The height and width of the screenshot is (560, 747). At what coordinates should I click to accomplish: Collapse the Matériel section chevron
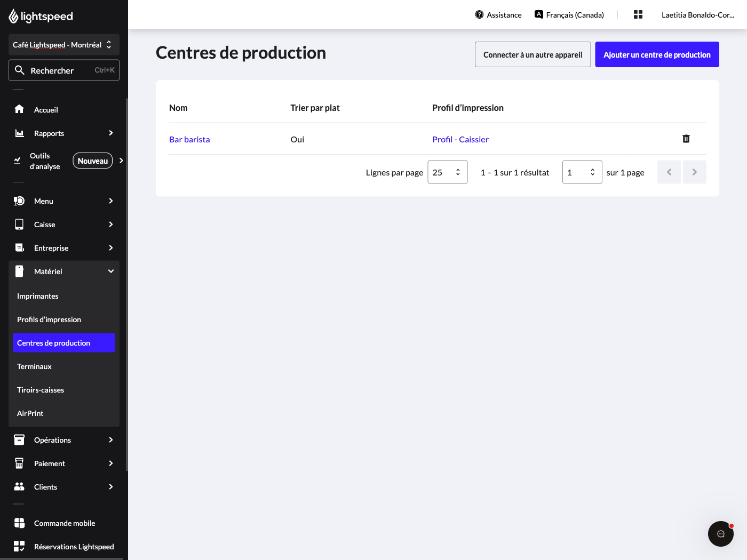[x=111, y=271]
